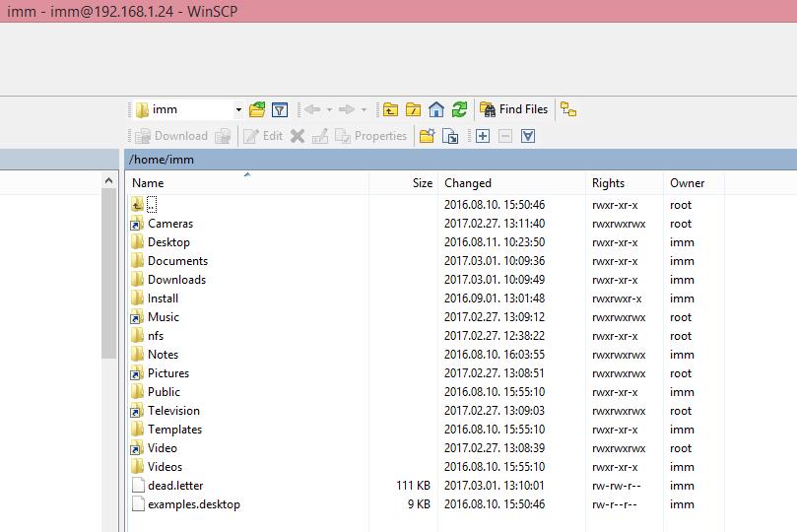Click the Cameras shortcut folder icon
The image size is (797, 532).
click(137, 224)
